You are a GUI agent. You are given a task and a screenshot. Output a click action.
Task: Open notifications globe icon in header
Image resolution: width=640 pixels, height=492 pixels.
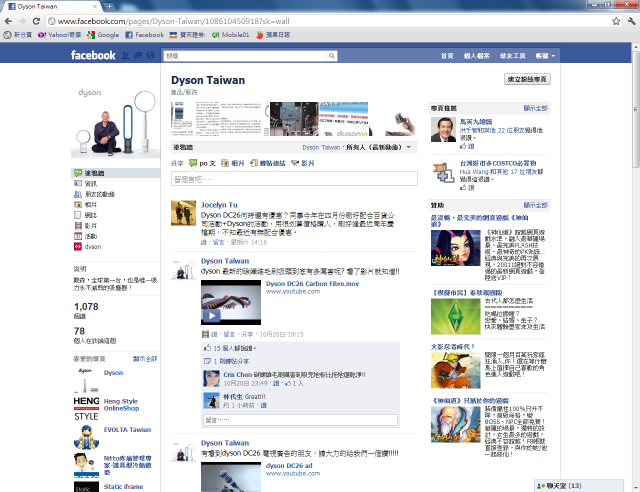pos(150,56)
